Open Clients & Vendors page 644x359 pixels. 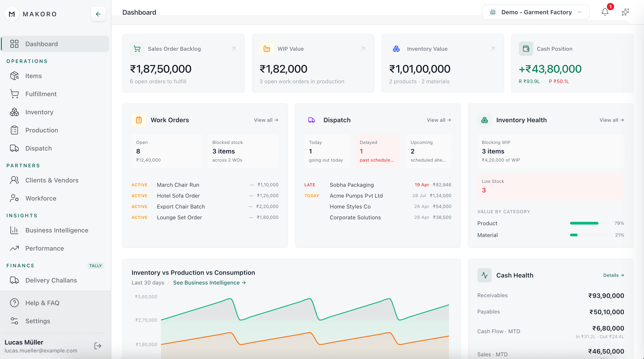55,180
